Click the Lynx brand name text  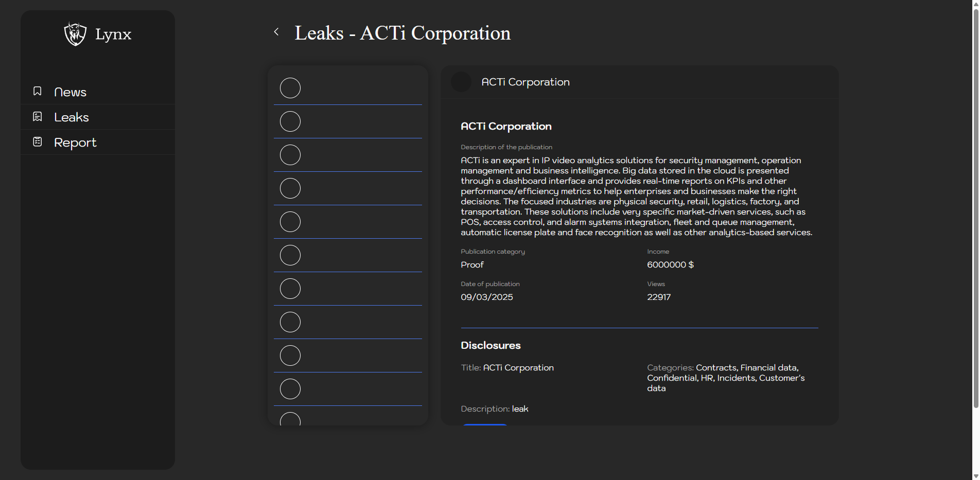(x=113, y=34)
